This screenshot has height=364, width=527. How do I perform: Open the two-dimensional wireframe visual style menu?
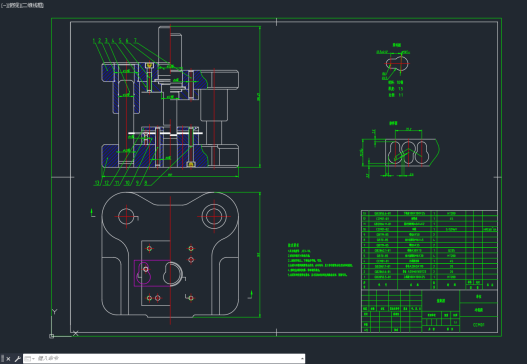click(32, 5)
